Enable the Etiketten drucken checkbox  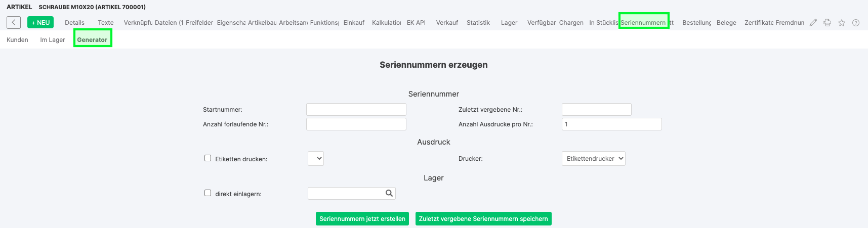[208, 158]
